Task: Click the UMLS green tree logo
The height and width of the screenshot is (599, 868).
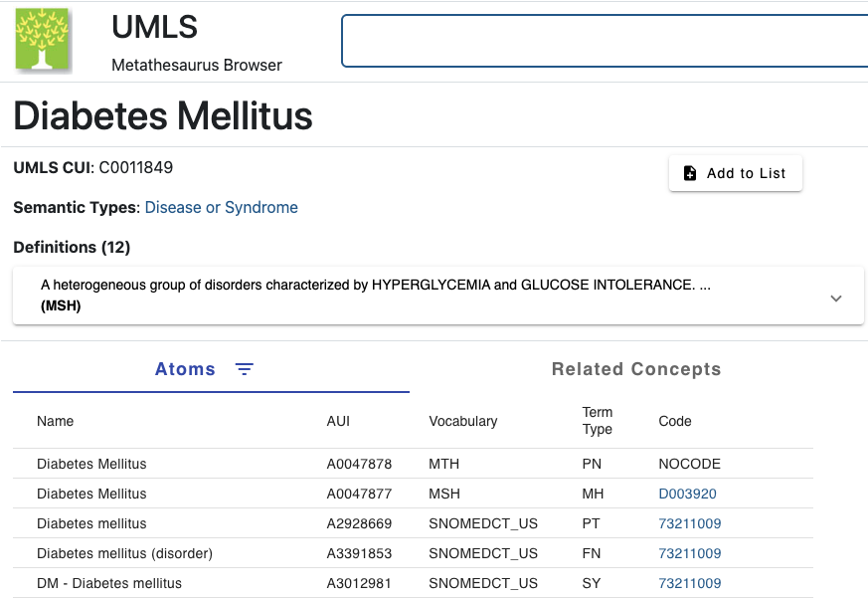Action: coord(42,40)
